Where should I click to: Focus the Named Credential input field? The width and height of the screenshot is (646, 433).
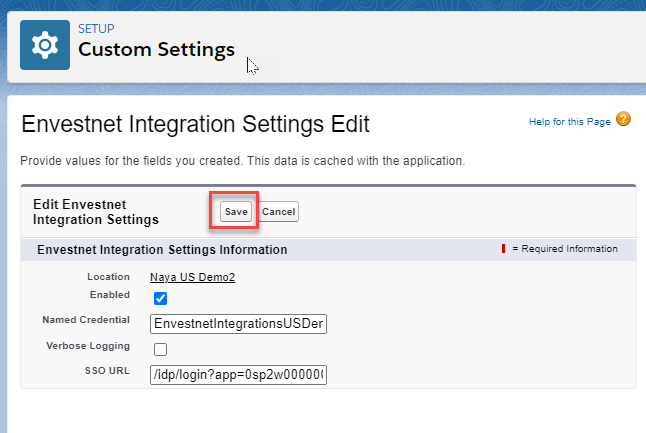(238, 324)
